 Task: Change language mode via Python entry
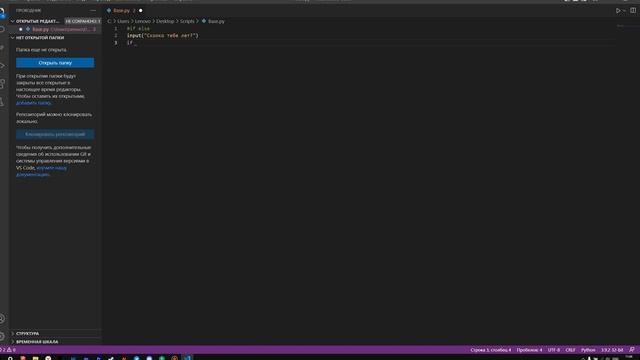588,350
